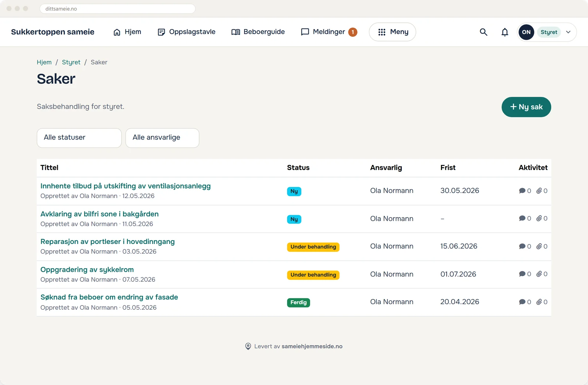Click Sukkertoppen sameie site title
Viewport: 588px width, 385px height.
[x=53, y=32]
